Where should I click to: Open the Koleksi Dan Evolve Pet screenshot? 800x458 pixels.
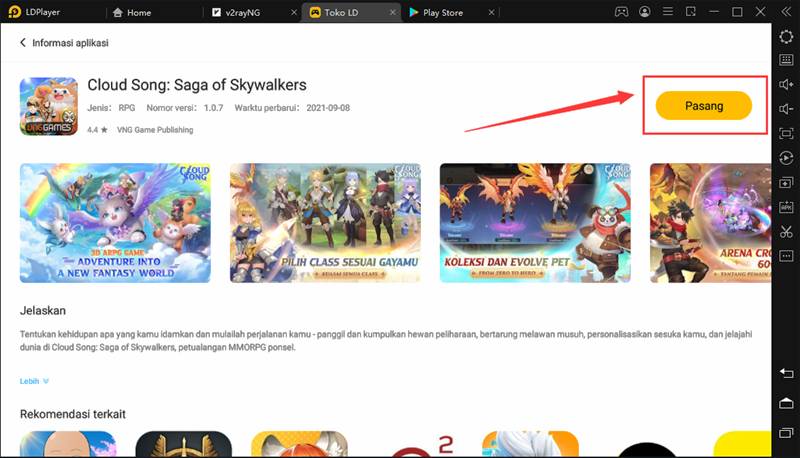click(x=535, y=223)
